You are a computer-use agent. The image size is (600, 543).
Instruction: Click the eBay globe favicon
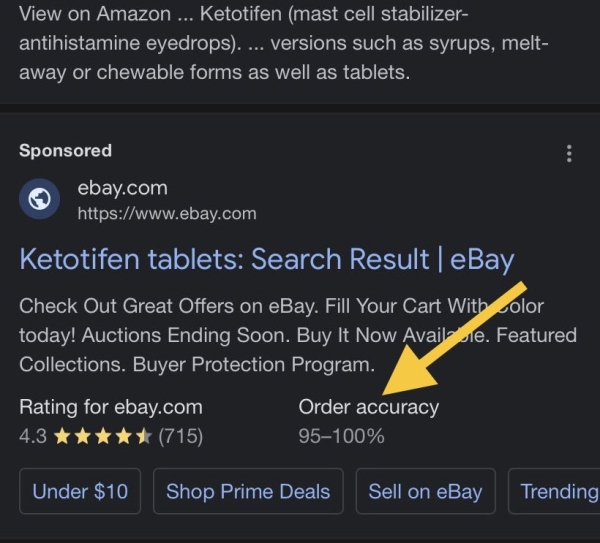click(40, 199)
